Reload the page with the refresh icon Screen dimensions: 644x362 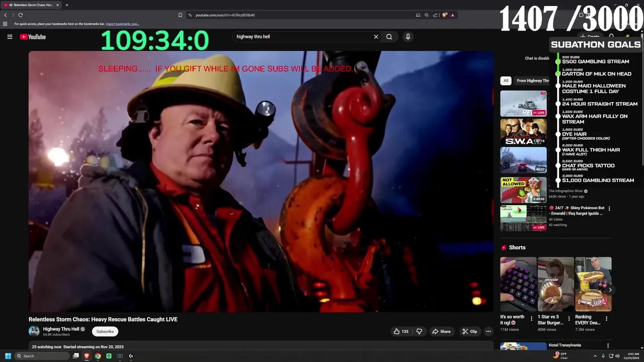point(20,15)
